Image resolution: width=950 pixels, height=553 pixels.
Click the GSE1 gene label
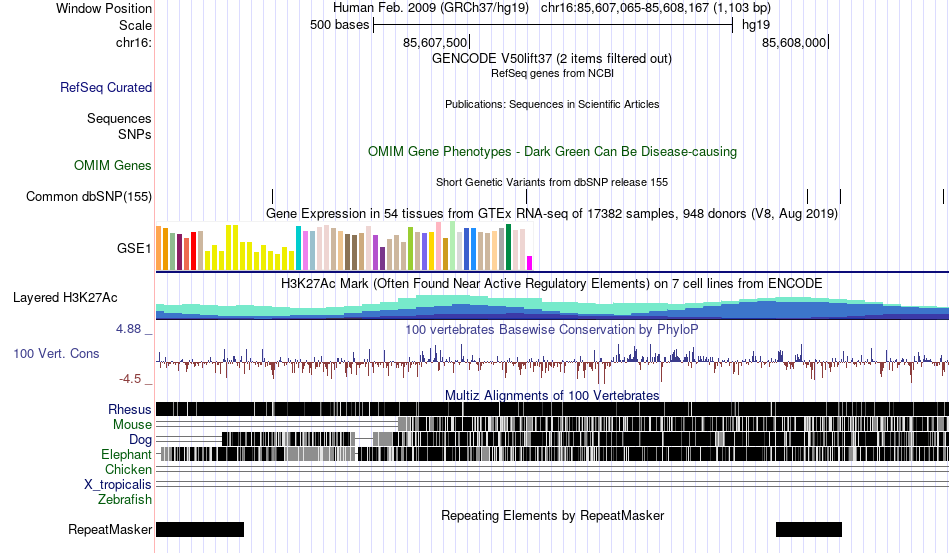click(134, 248)
